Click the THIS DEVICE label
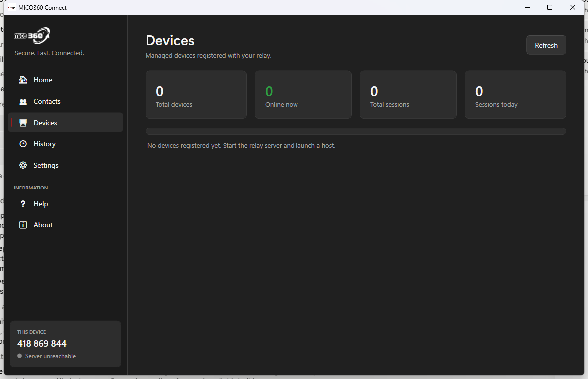This screenshot has height=379, width=588. tap(31, 332)
